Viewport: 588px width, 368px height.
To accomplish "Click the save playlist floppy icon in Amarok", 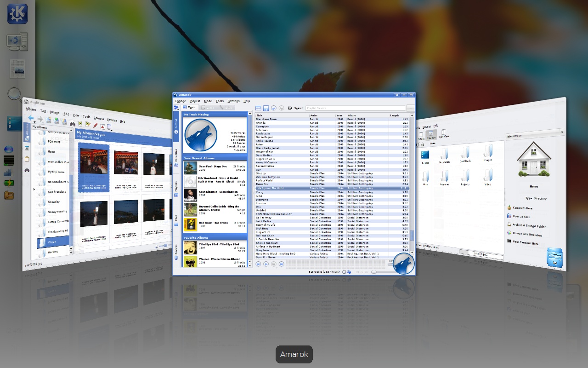I will tap(266, 108).
